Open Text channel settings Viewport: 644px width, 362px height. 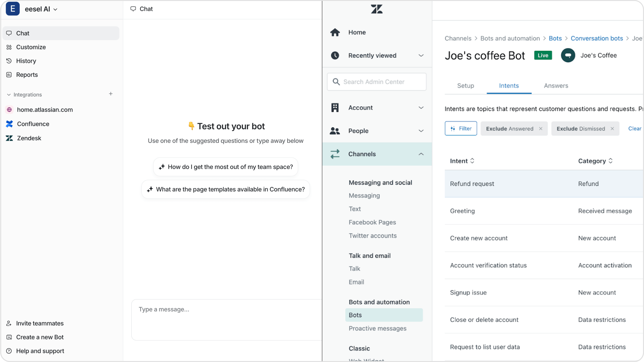(x=355, y=209)
